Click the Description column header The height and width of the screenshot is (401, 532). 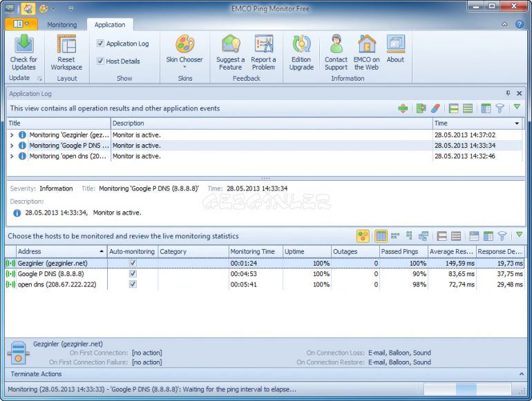[272, 124]
